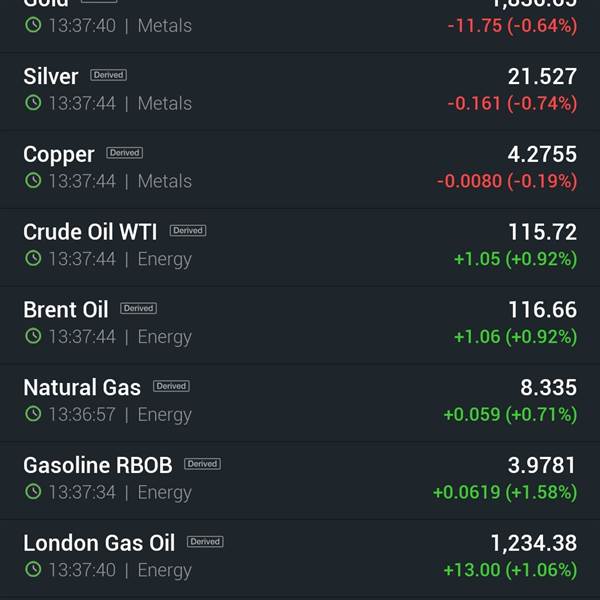The width and height of the screenshot is (600, 600).
Task: Click the clock icon under Brent Oil
Action: 33,336
